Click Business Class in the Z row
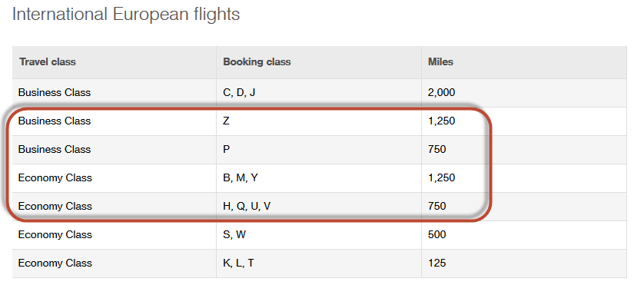Viewport: 644px width, 285px height. pyautogui.click(x=55, y=121)
